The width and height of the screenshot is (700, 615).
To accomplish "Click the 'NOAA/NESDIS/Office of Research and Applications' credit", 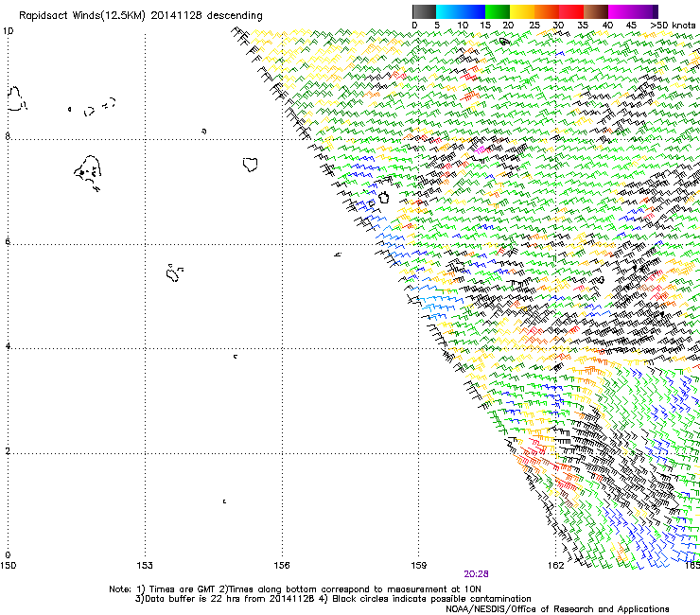I will point(557,609).
